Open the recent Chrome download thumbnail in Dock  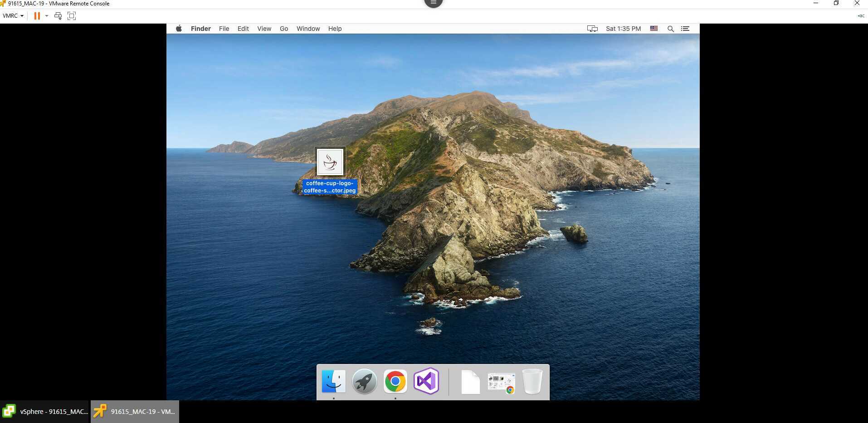tap(501, 382)
